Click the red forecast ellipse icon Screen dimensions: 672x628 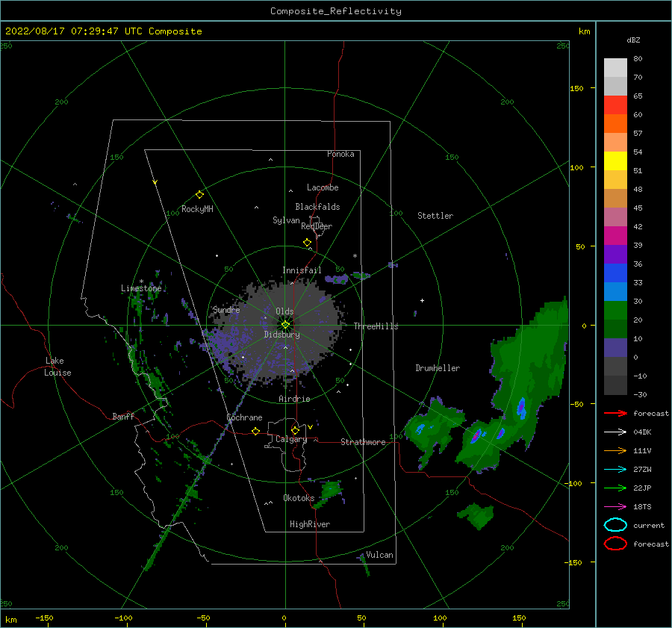click(615, 544)
